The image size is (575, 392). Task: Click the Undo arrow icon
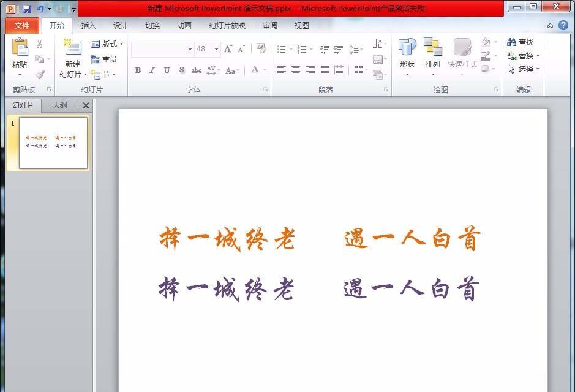tap(40, 9)
